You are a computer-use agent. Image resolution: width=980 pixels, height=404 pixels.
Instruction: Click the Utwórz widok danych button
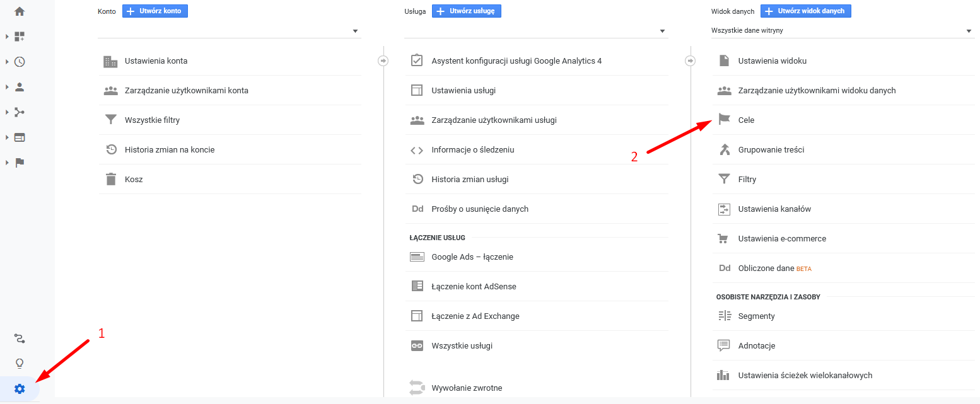coord(806,11)
